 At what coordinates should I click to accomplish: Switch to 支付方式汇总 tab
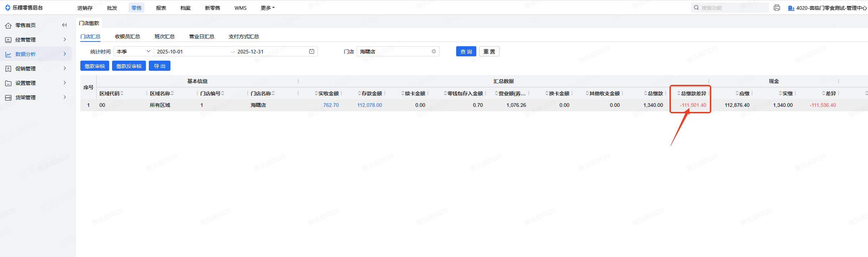pyautogui.click(x=244, y=36)
